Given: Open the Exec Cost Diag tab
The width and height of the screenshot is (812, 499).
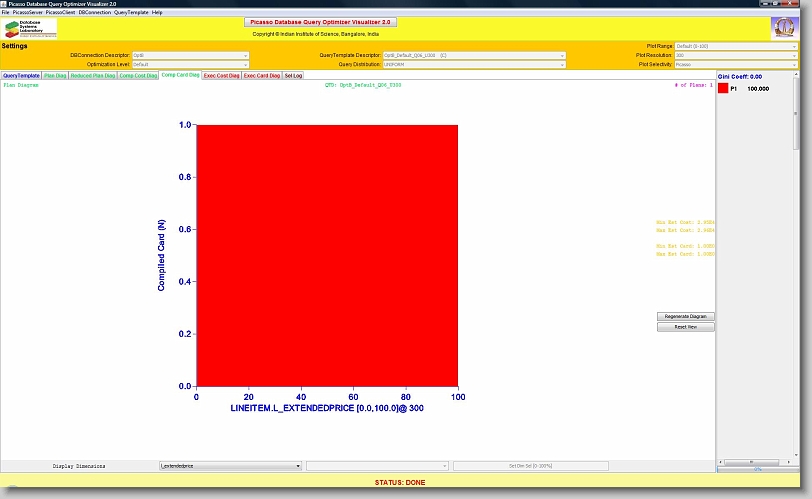Looking at the screenshot, I should point(221,75).
